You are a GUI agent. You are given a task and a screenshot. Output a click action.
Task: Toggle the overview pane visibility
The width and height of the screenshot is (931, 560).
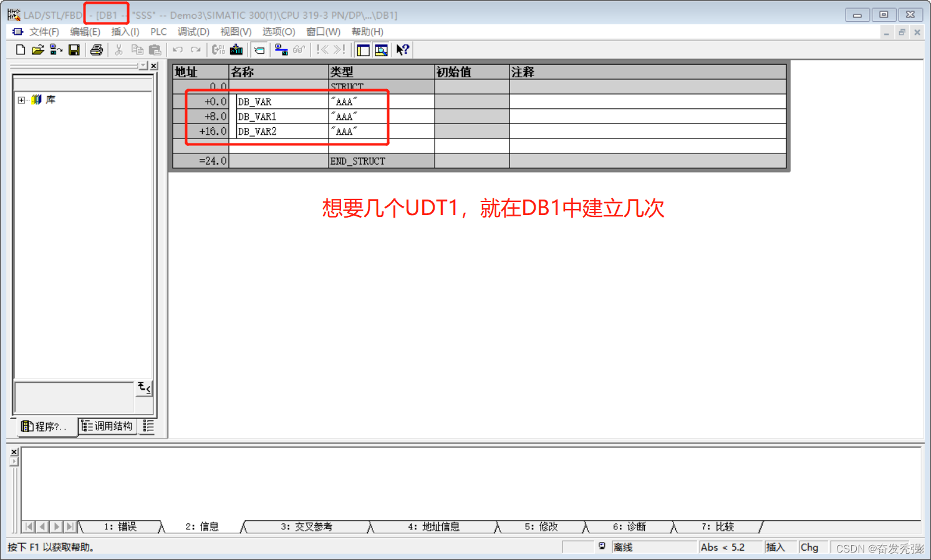(x=362, y=49)
